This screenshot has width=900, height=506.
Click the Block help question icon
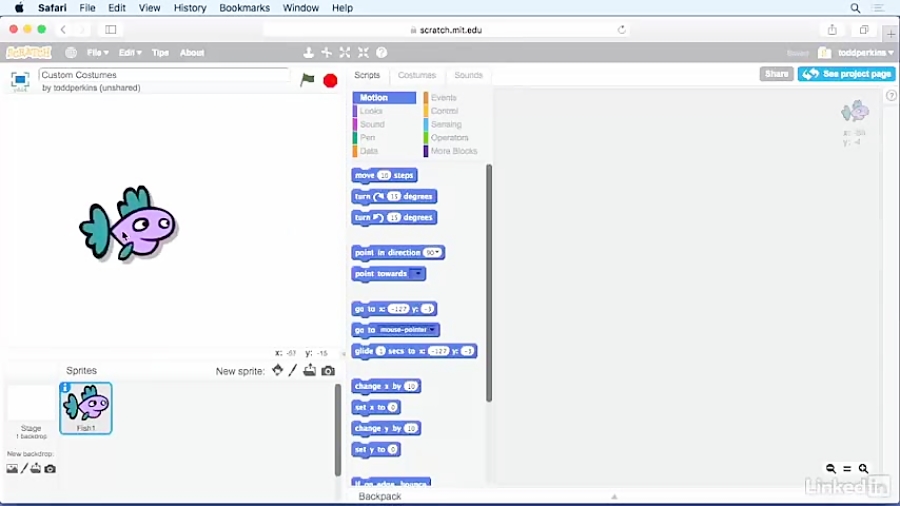tap(382, 53)
